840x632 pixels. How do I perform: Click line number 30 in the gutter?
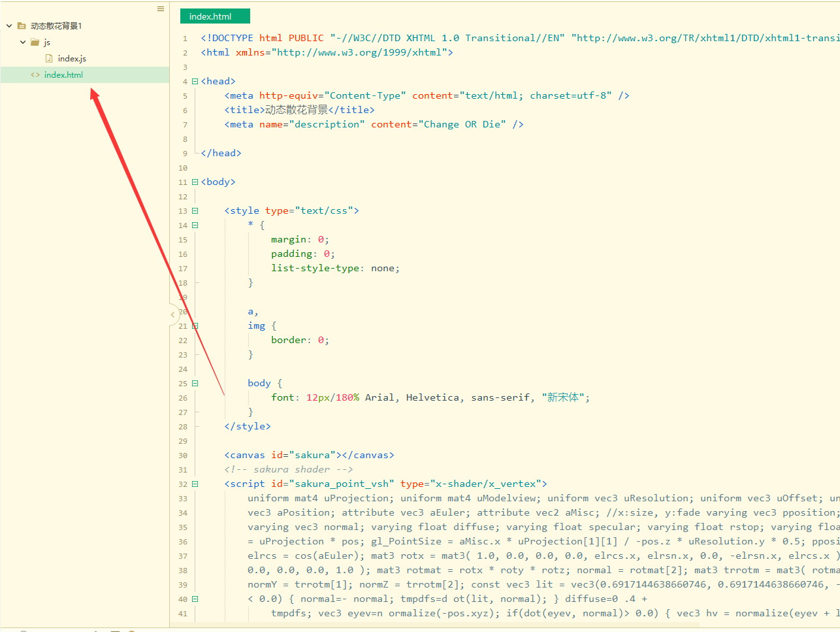pyautogui.click(x=183, y=456)
